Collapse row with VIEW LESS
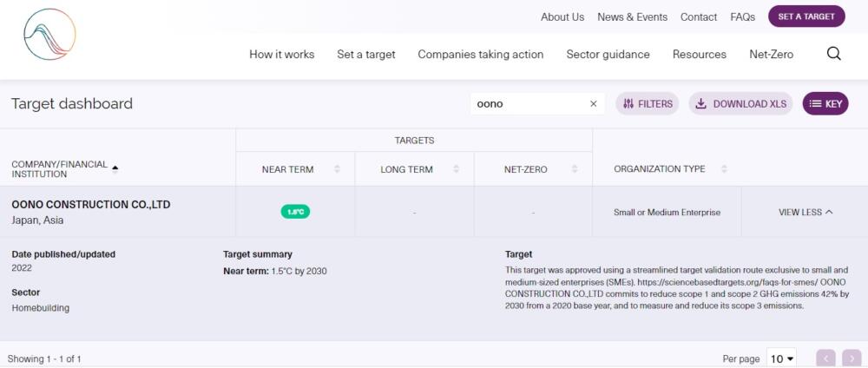The image size is (868, 368). pyautogui.click(x=806, y=212)
